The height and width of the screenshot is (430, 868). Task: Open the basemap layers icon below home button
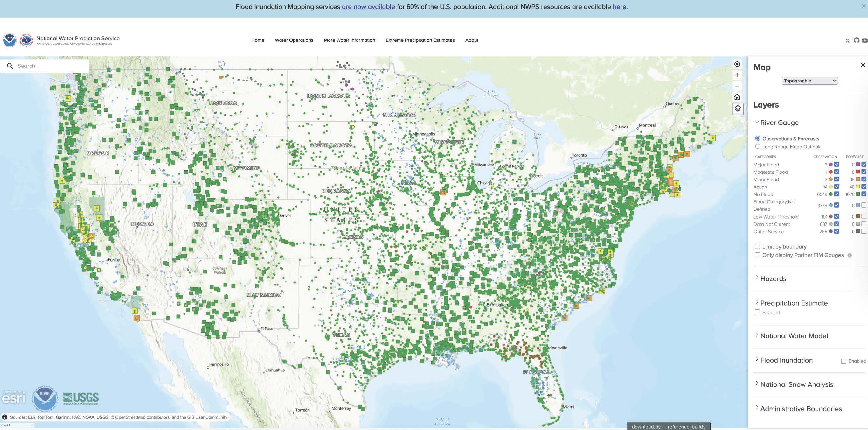(737, 109)
